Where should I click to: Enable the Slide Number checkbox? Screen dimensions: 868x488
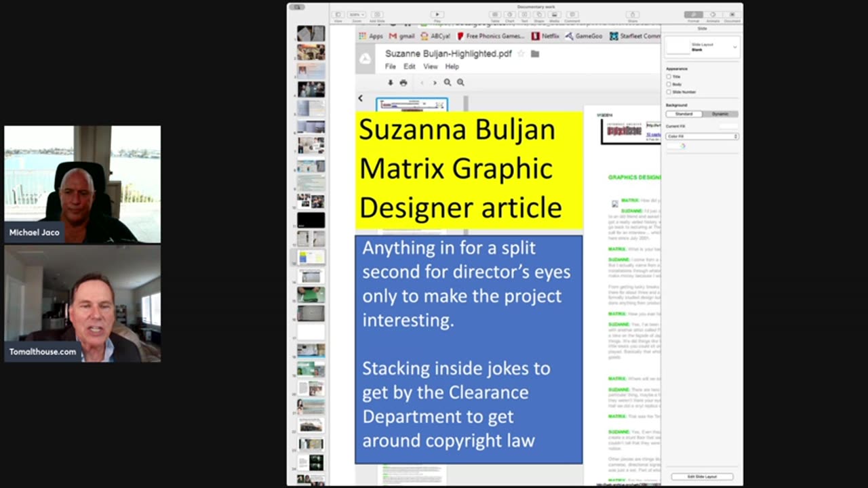[x=669, y=91]
